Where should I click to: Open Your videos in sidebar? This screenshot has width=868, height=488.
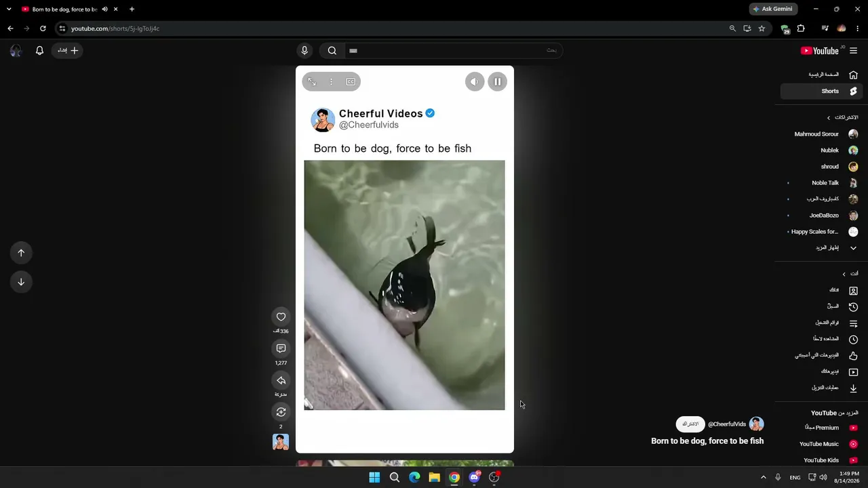[x=821, y=371]
